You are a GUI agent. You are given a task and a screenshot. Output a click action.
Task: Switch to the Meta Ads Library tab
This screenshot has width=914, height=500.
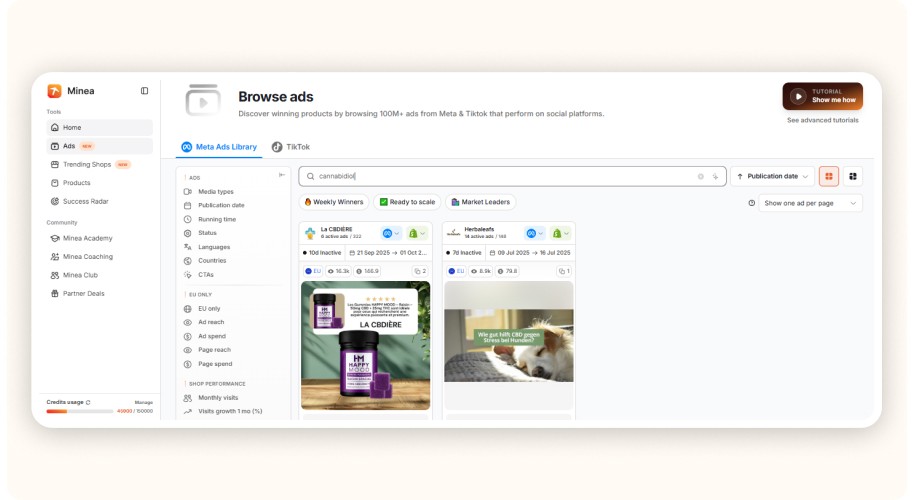pos(219,147)
